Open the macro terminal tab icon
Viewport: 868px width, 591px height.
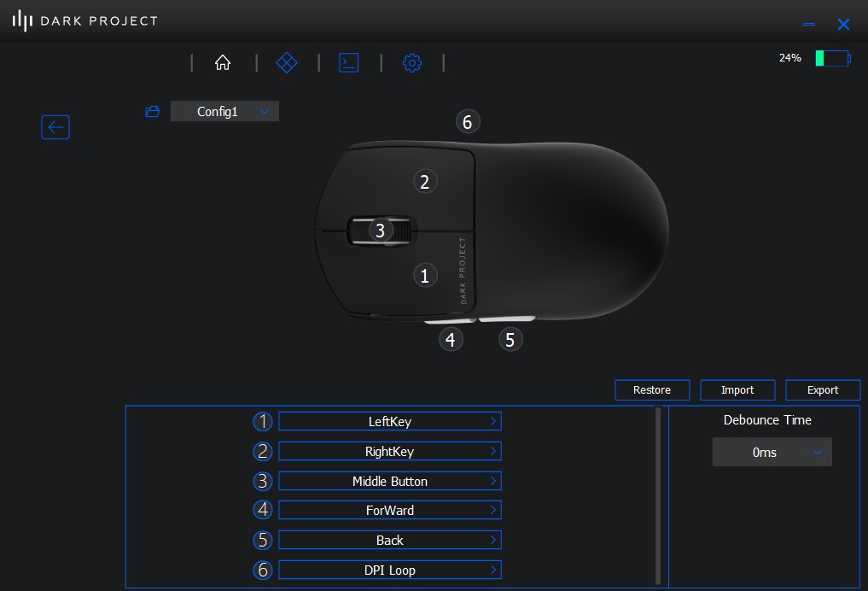click(349, 62)
